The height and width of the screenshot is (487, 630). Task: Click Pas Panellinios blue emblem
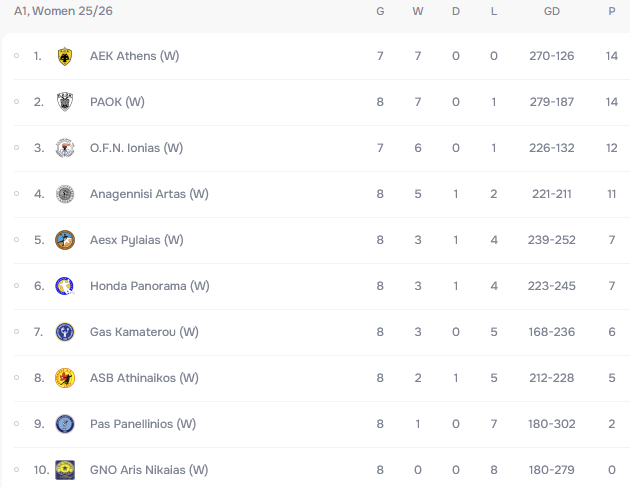coord(65,424)
